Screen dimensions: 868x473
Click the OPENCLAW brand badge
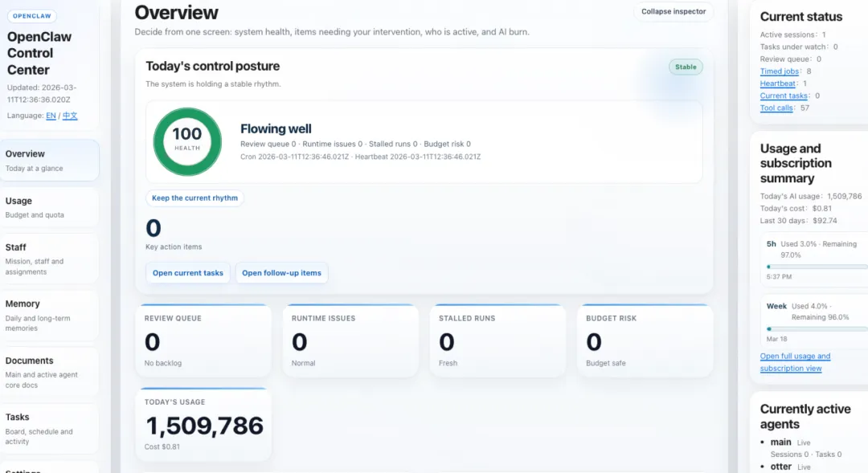click(32, 16)
